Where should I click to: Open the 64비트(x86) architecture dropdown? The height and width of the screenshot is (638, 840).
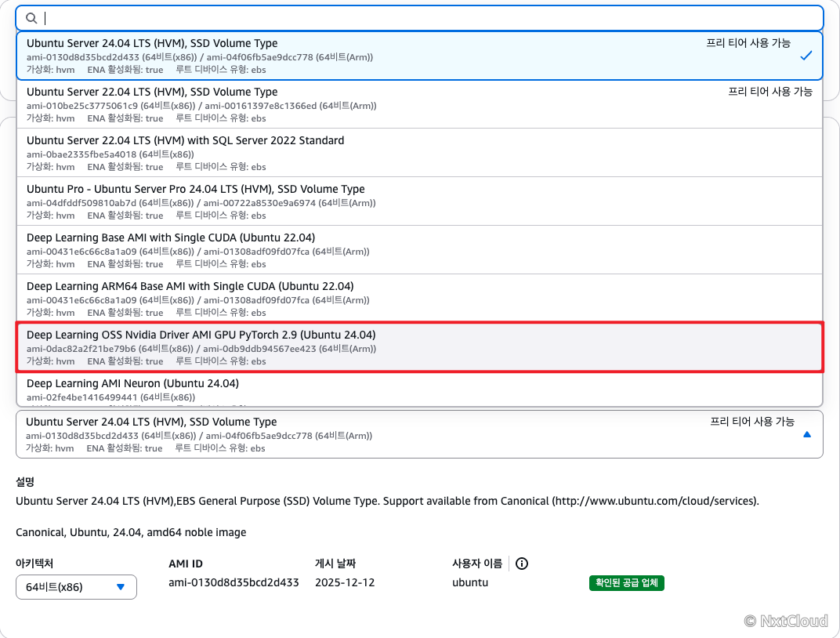76,587
